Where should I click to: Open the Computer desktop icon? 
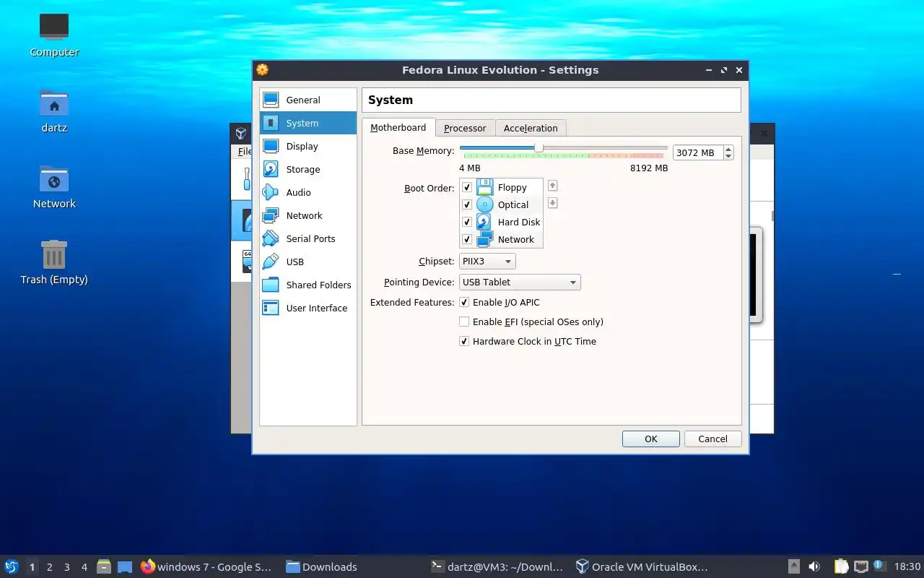coord(54,35)
